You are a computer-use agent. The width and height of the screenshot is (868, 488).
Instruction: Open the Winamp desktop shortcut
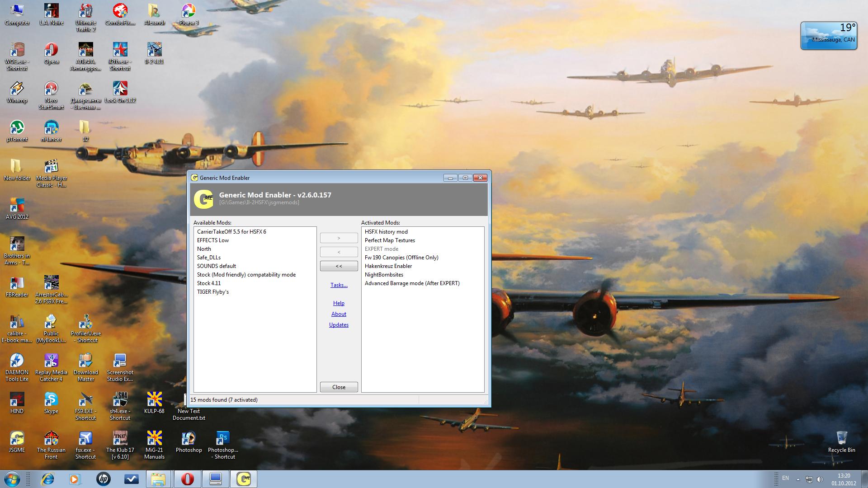tap(17, 89)
